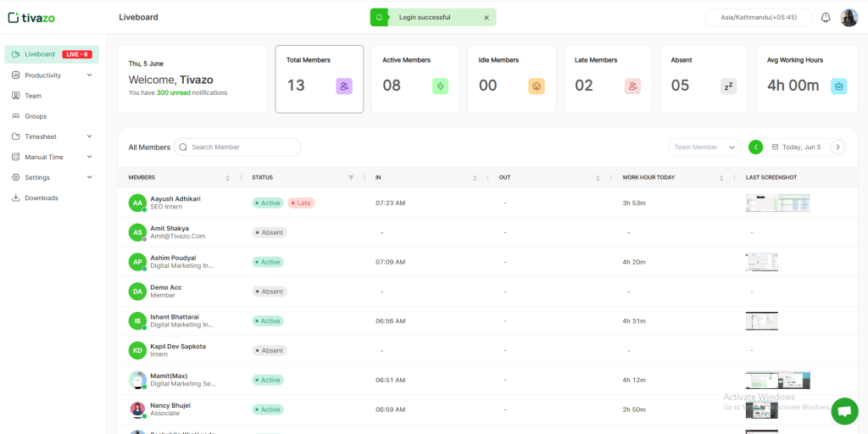
Task: Open the user profile avatar menu
Action: click(849, 18)
